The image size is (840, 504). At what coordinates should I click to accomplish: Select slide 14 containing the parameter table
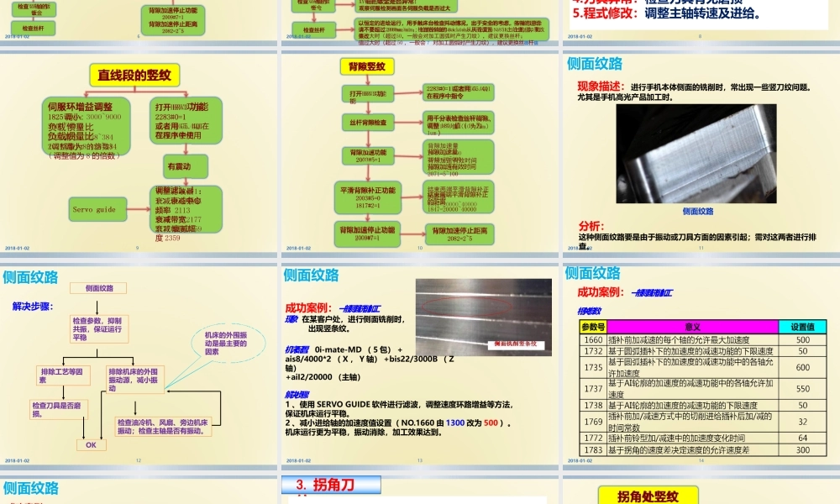click(701, 365)
